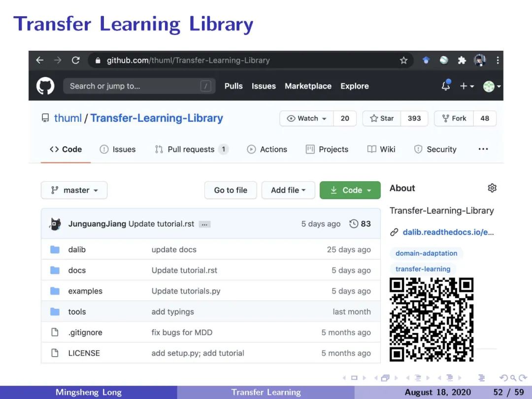Expand the three-dot more tabs menu
The height and width of the screenshot is (399, 532).
[483, 149]
